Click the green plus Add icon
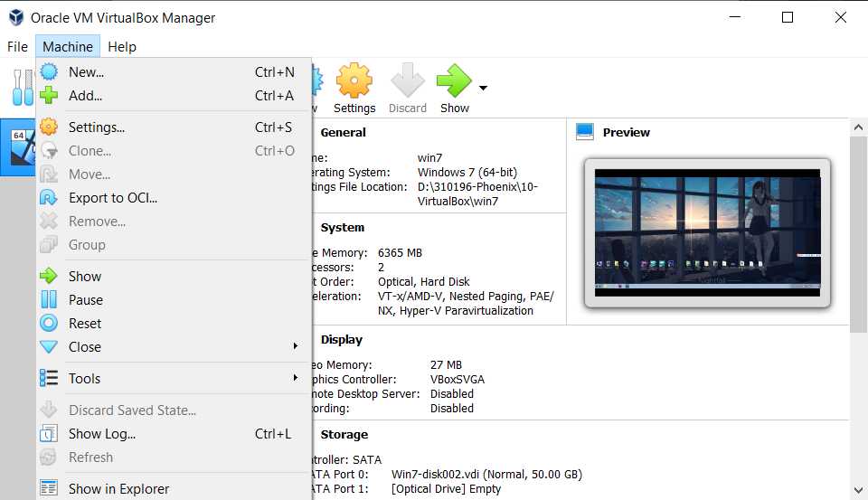Image resolution: width=868 pixels, height=500 pixels. point(49,95)
